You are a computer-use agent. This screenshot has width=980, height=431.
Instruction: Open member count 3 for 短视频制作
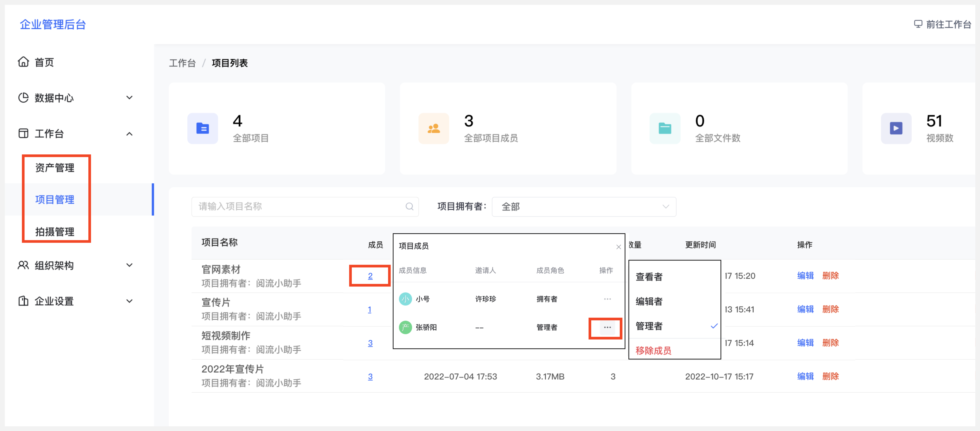(370, 343)
